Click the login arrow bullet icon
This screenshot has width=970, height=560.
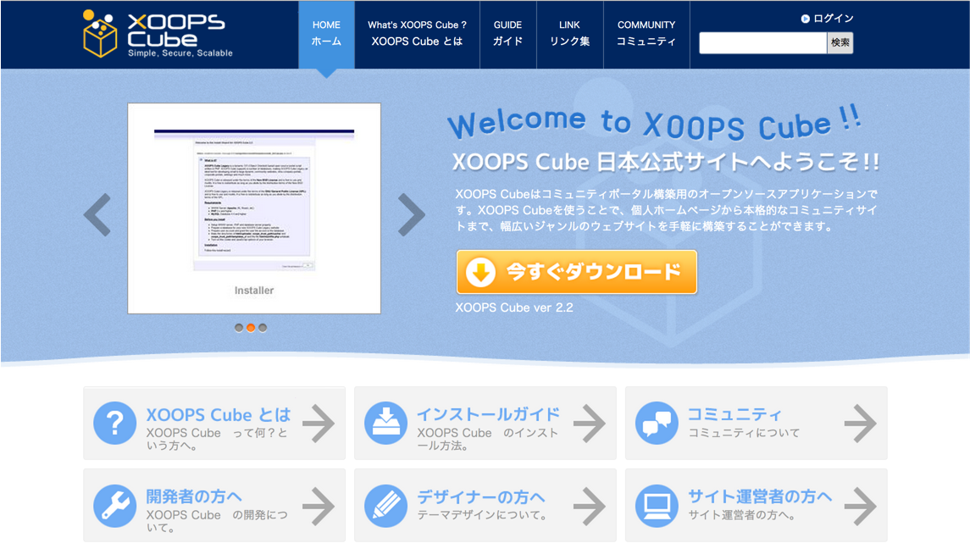(806, 19)
